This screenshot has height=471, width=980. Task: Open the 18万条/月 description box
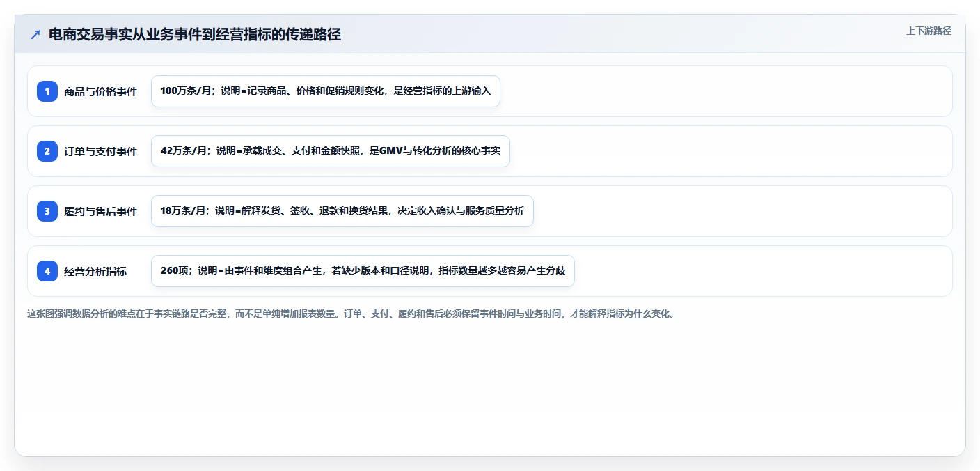click(342, 211)
